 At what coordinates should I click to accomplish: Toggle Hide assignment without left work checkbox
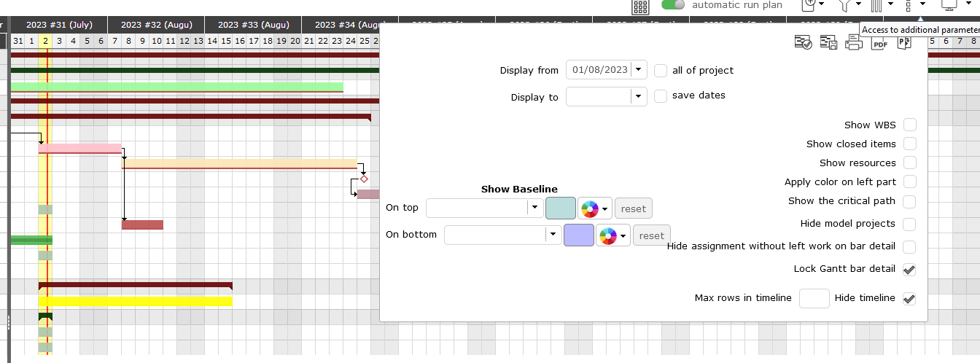click(910, 247)
